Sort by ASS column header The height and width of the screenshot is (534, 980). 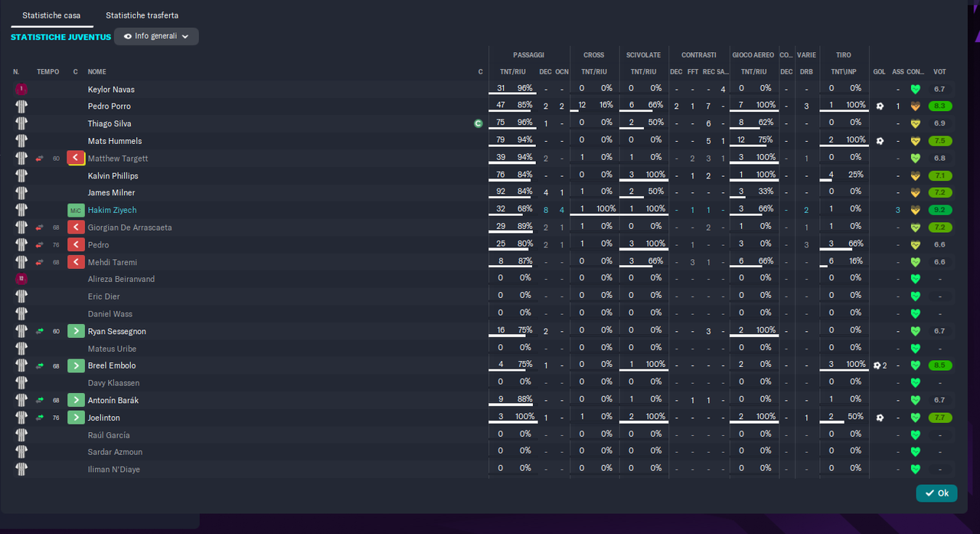click(x=898, y=72)
